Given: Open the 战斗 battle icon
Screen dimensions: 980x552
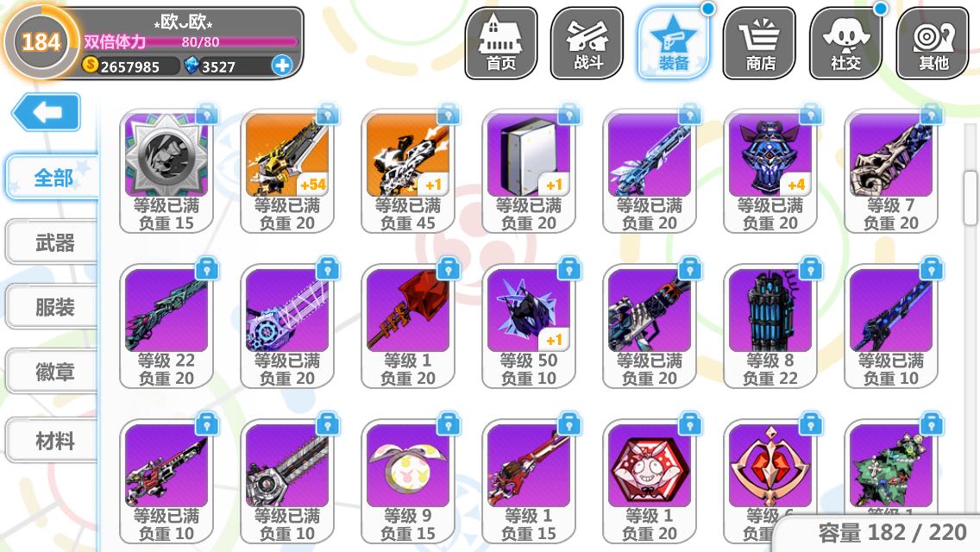Looking at the screenshot, I should click(587, 43).
